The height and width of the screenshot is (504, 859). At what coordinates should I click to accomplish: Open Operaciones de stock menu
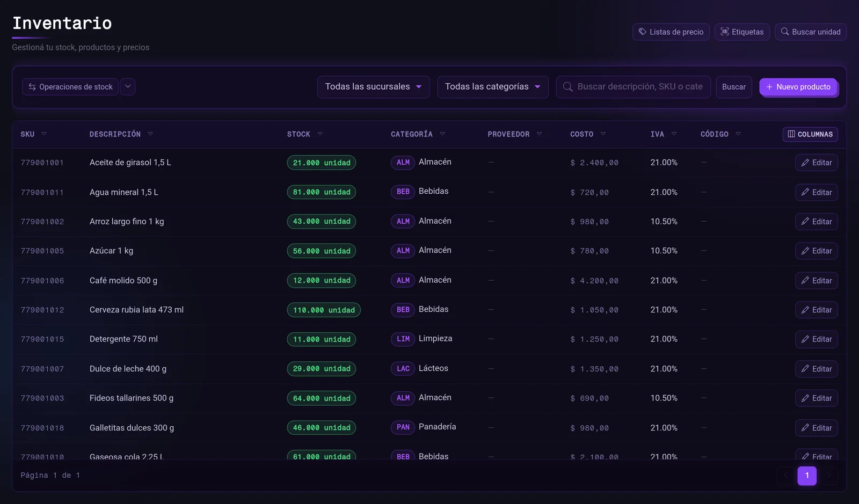pyautogui.click(x=70, y=86)
